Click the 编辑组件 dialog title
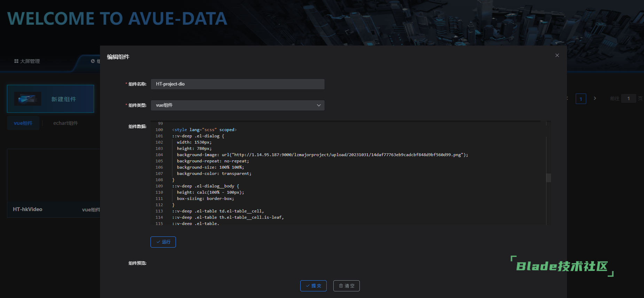The width and height of the screenshot is (644, 298). [x=118, y=57]
